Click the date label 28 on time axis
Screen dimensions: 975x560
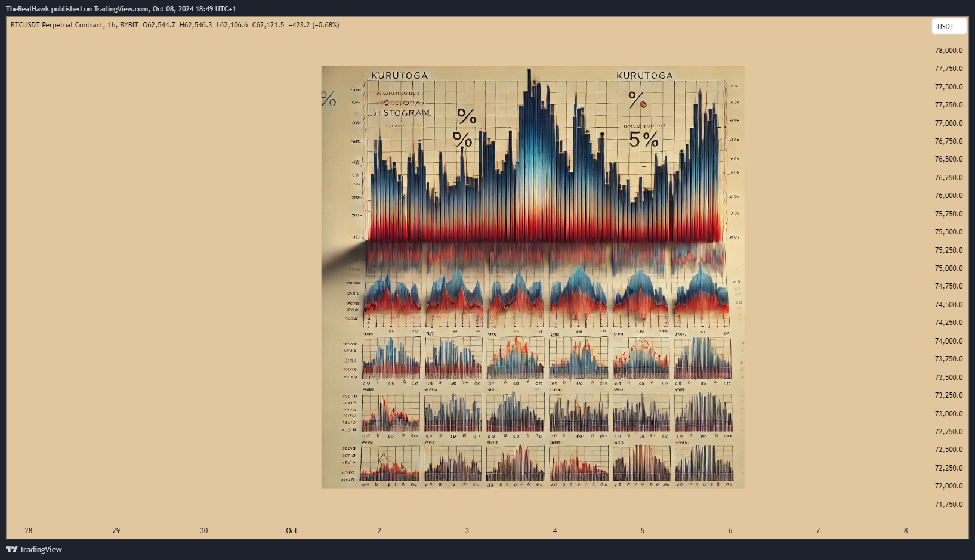pos(29,531)
